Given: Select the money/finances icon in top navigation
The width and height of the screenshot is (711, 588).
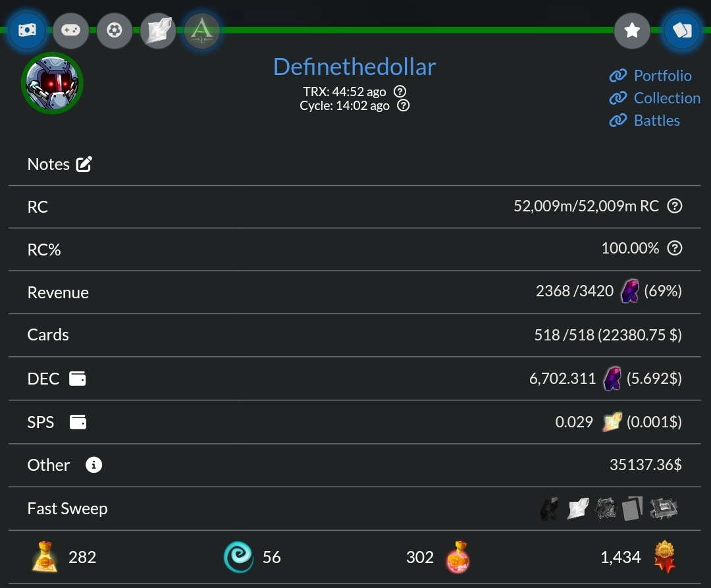Looking at the screenshot, I should [27, 30].
